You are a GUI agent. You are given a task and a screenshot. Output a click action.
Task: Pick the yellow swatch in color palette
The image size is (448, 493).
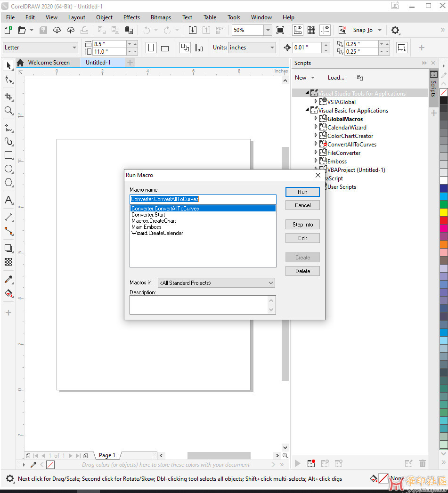(444, 212)
